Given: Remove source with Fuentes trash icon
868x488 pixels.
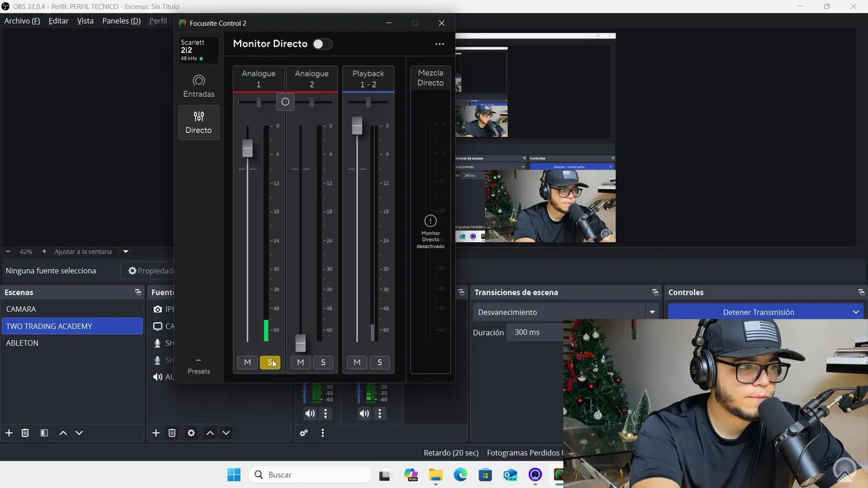Looking at the screenshot, I should click(x=172, y=433).
